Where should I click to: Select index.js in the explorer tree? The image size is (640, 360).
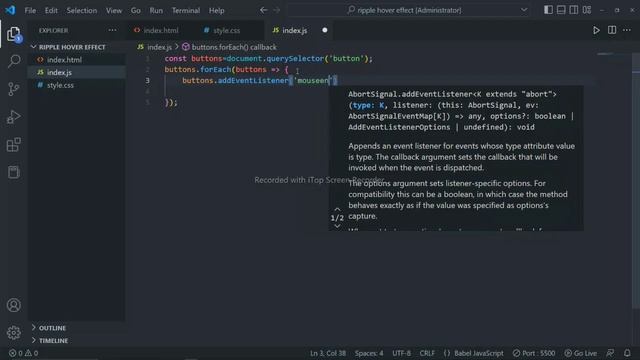(59, 72)
